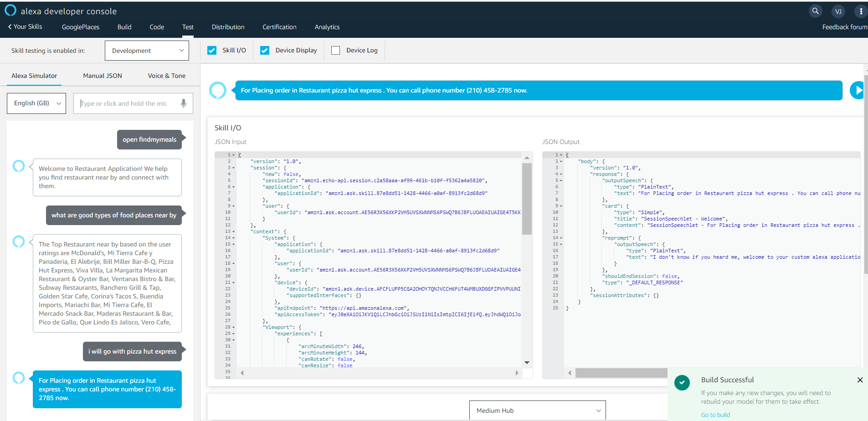Click the right arrow of JSON Input horizontal scrollbar
The width and height of the screenshot is (868, 421).
click(517, 373)
